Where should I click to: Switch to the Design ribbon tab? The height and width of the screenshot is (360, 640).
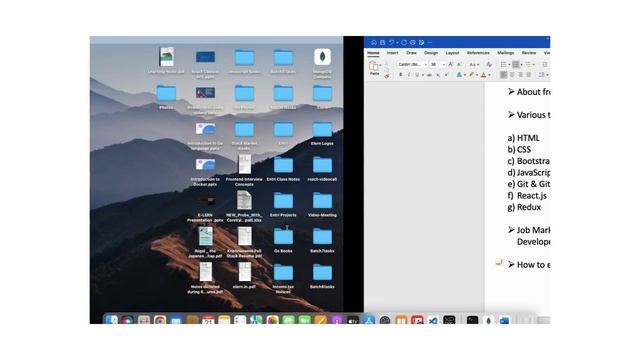(x=431, y=53)
